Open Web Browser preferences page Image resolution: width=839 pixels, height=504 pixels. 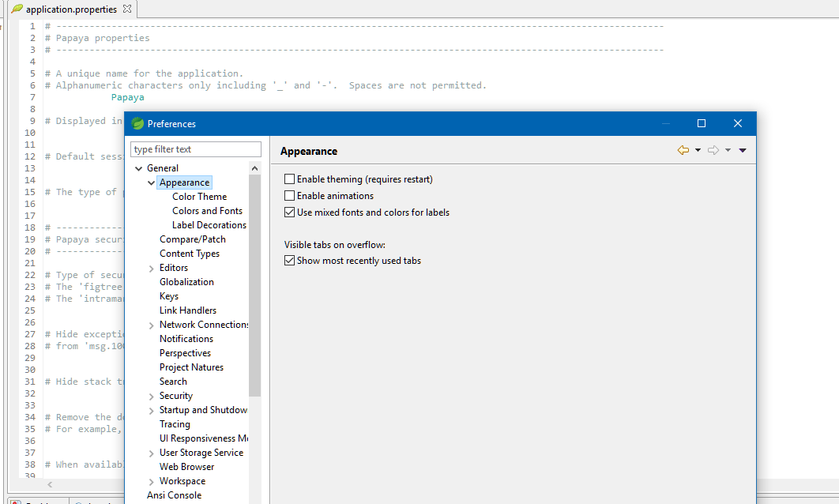pyautogui.click(x=186, y=467)
